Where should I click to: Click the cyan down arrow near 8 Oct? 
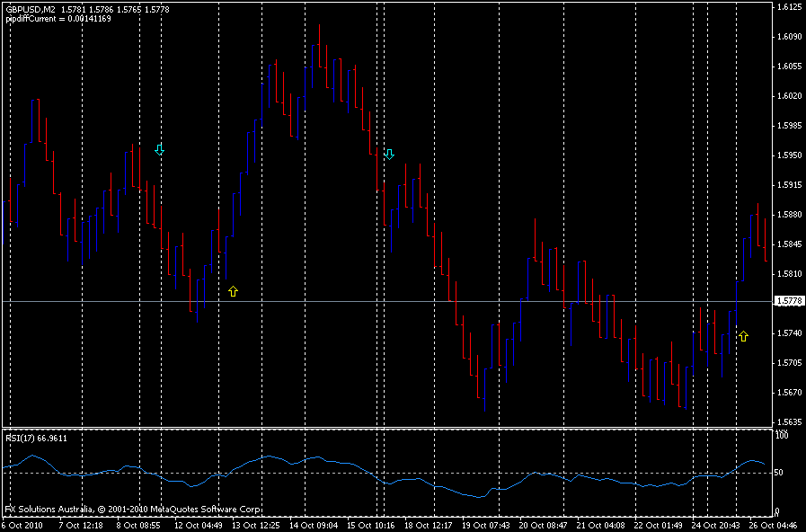(x=159, y=149)
